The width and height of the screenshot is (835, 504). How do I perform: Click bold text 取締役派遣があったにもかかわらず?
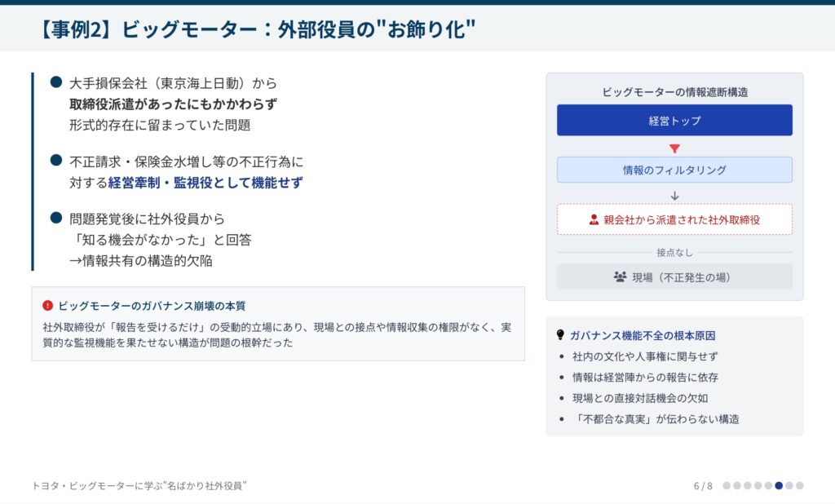173,104
